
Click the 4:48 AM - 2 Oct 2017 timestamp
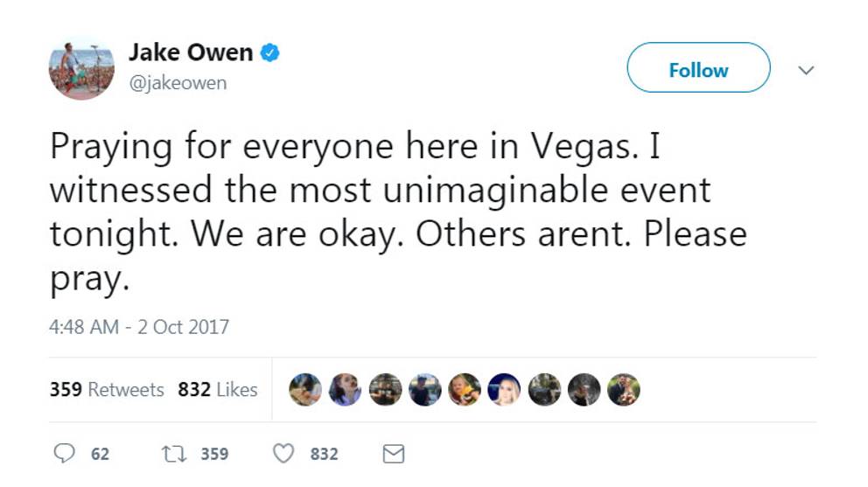[x=139, y=328]
